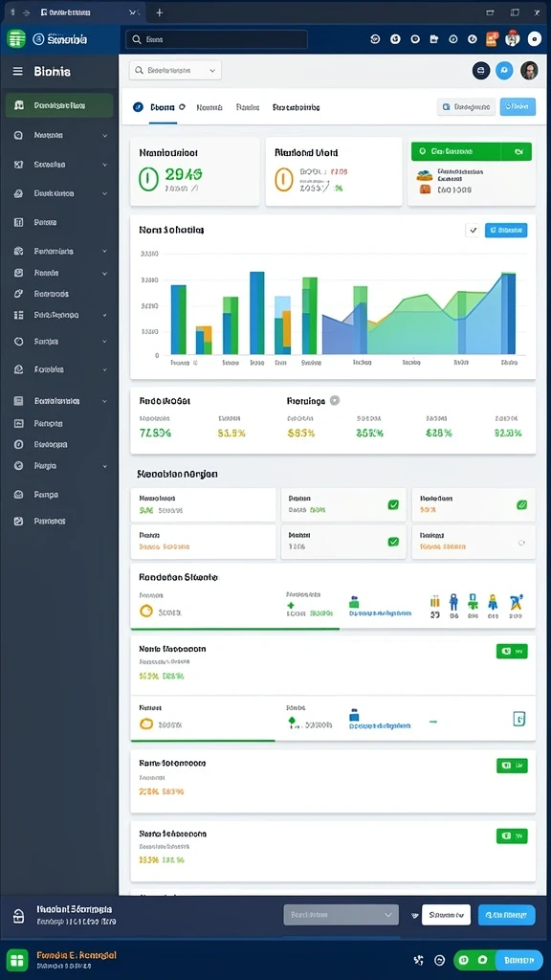Image resolution: width=551 pixels, height=980 pixels.
Task: Click the white button in bottom bar
Action: point(446,914)
